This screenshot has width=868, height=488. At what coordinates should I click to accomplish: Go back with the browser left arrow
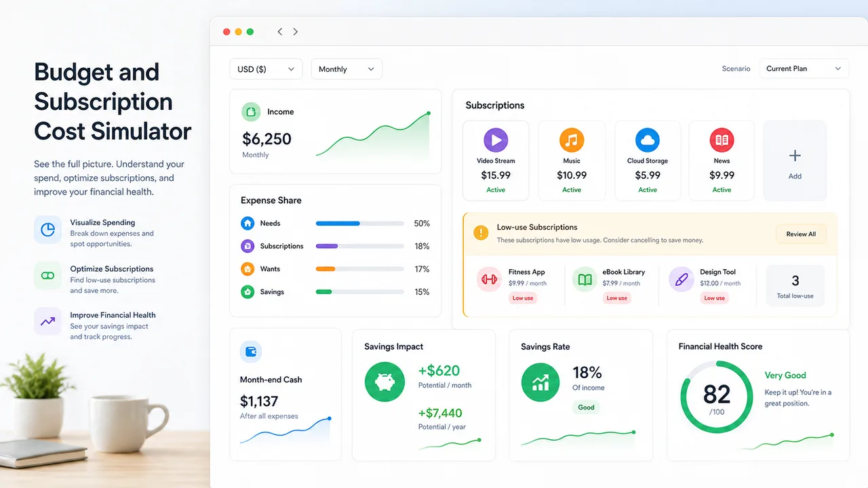point(279,32)
